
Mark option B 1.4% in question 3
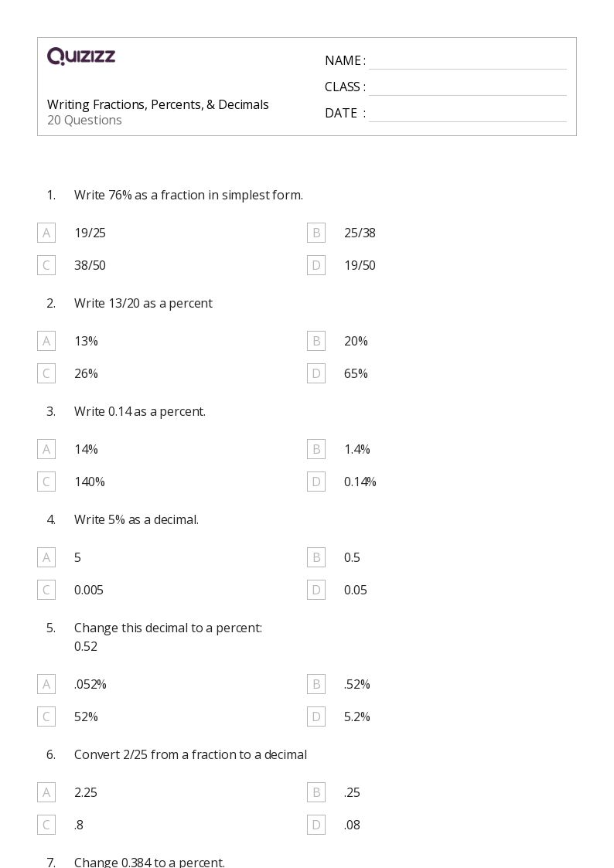(x=316, y=449)
